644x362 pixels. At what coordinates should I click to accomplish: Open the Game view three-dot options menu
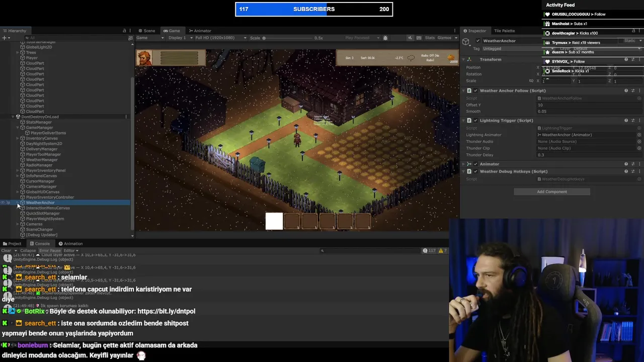[455, 31]
